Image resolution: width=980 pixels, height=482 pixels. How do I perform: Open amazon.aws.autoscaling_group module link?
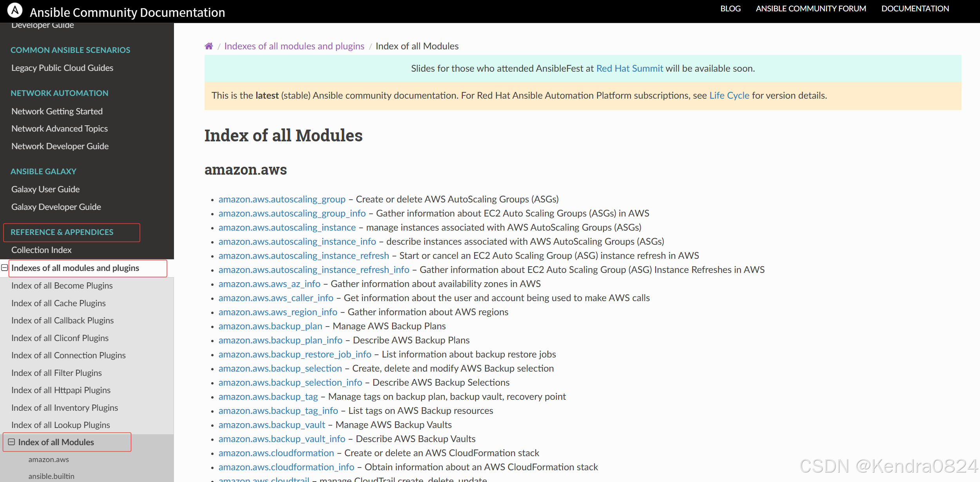[x=282, y=199]
